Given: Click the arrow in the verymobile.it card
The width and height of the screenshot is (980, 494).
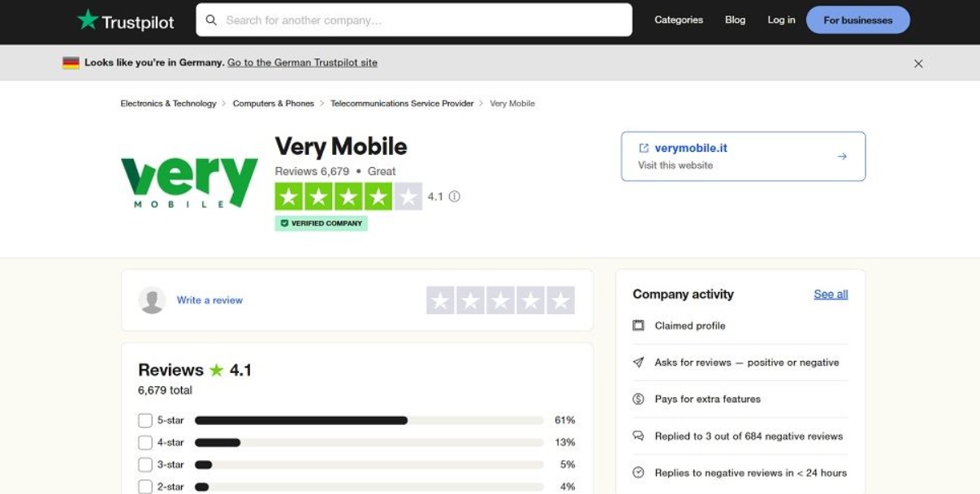Looking at the screenshot, I should click(842, 157).
